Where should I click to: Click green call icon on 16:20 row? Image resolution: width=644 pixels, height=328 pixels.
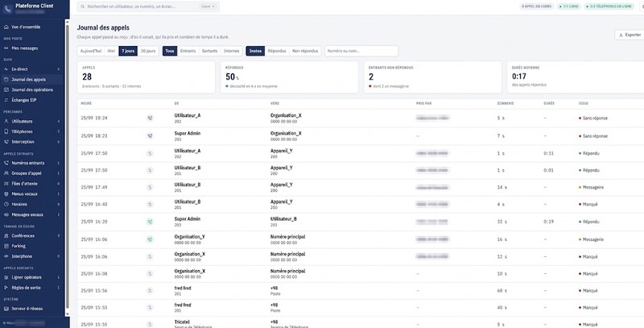(x=150, y=222)
